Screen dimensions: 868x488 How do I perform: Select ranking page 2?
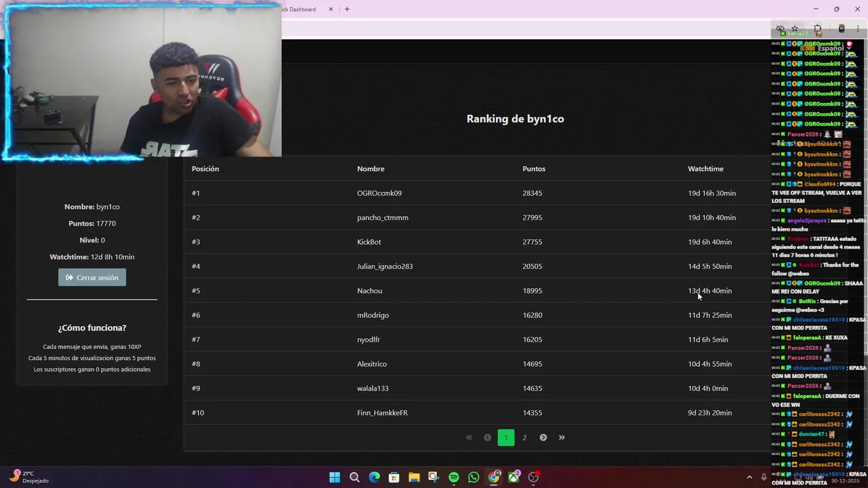(524, 438)
